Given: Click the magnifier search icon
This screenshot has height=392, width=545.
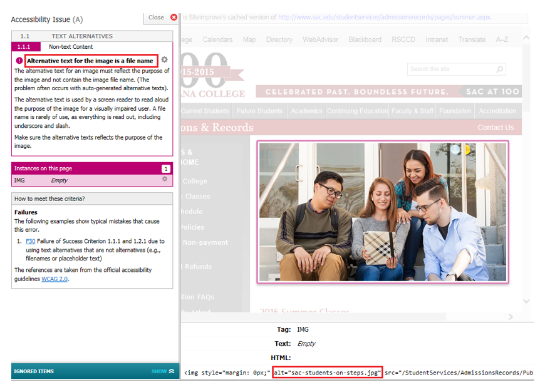Looking at the screenshot, I should click(500, 69).
